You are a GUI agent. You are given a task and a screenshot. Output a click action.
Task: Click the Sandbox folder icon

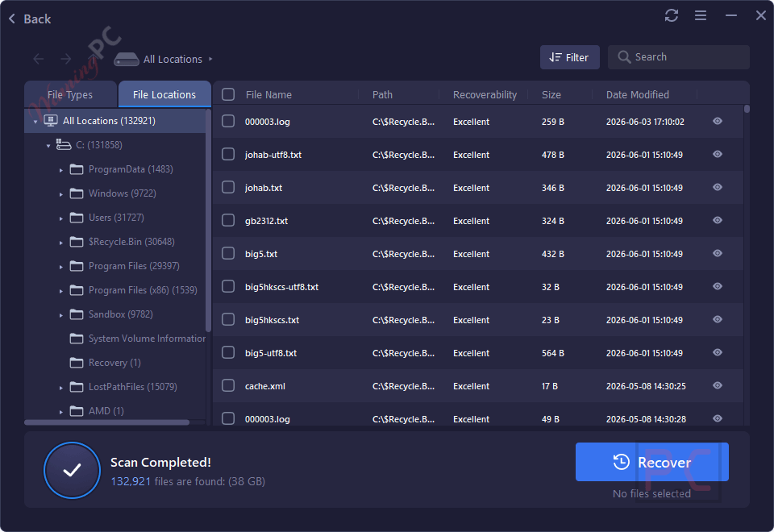pos(77,314)
